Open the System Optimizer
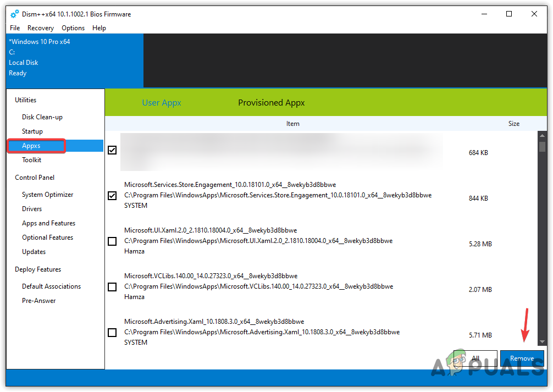This screenshot has height=392, width=553. [48, 194]
